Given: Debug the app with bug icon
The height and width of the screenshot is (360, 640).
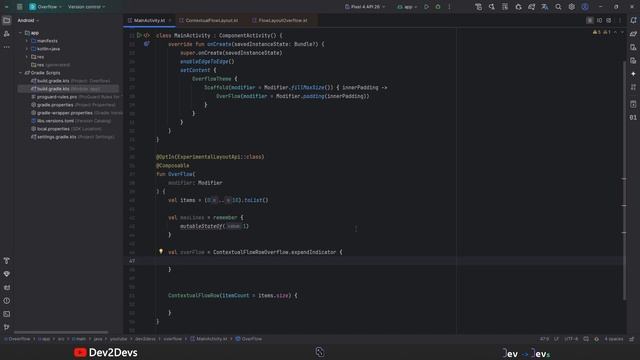Looking at the screenshot, I should [438, 7].
